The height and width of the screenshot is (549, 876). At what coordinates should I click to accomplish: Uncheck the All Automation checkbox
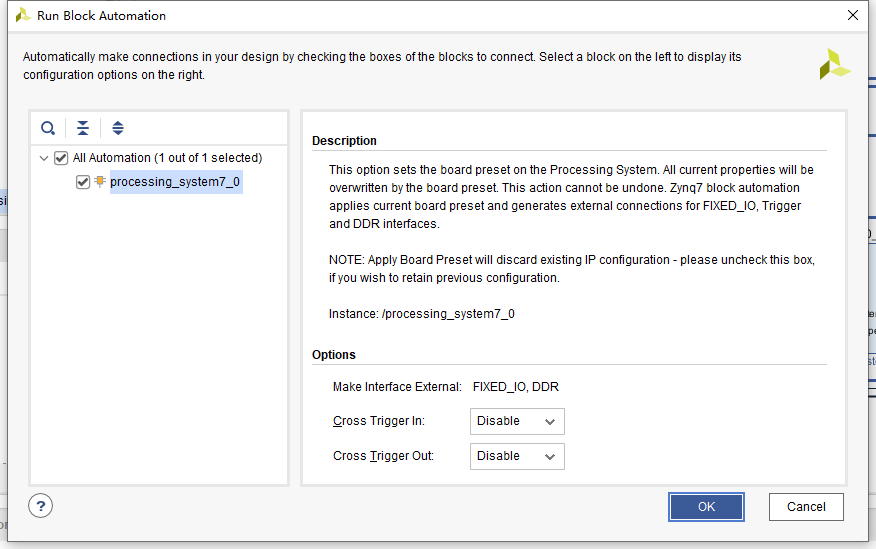tap(61, 158)
